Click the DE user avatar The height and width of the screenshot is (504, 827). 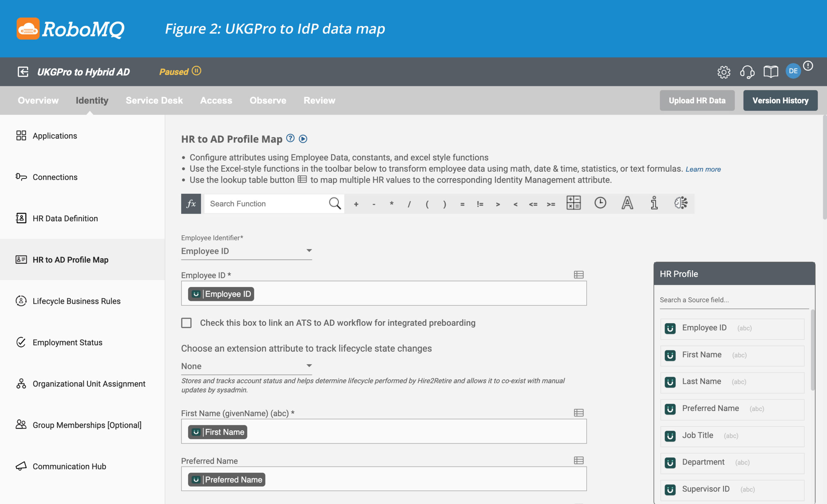[793, 71]
